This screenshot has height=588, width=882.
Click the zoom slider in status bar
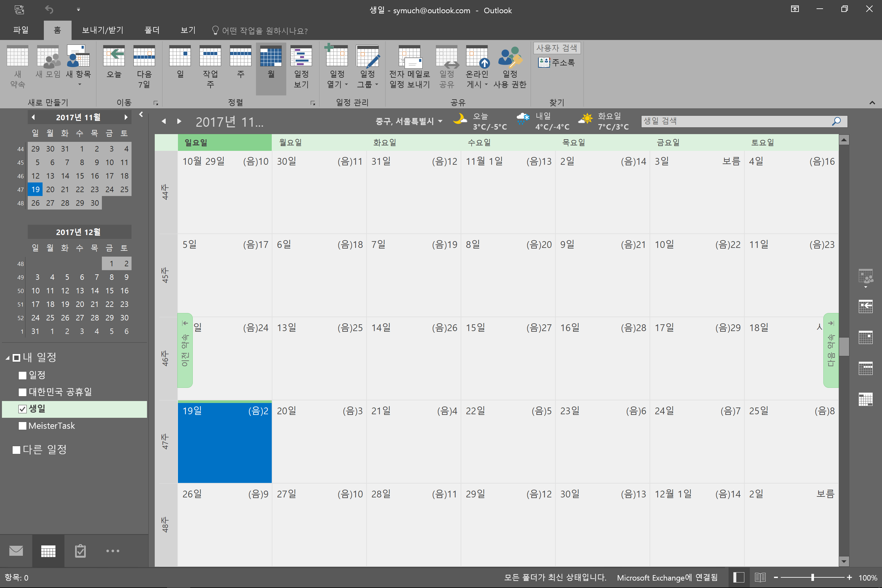click(812, 577)
